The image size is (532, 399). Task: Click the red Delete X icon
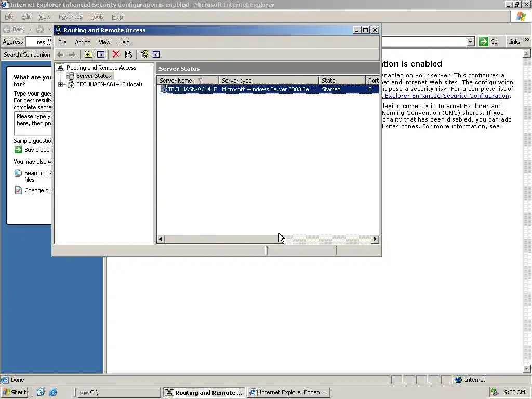(116, 55)
